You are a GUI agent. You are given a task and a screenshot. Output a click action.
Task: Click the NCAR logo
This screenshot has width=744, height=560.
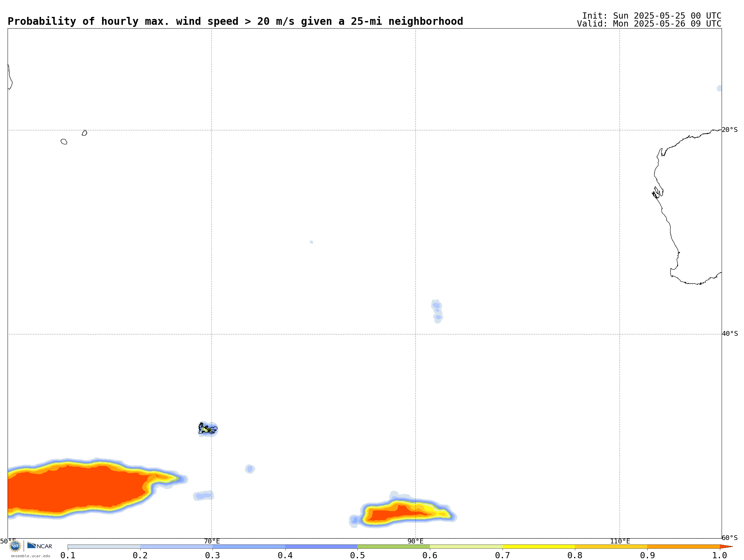[40, 546]
